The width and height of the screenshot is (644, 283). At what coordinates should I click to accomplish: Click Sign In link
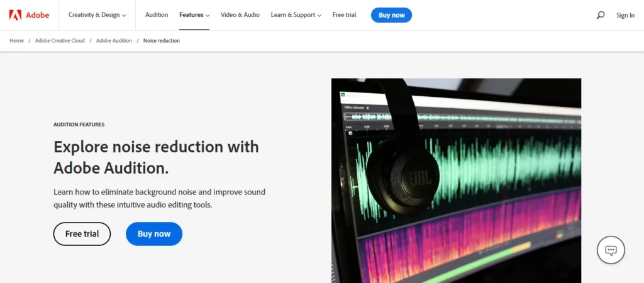pyautogui.click(x=625, y=15)
